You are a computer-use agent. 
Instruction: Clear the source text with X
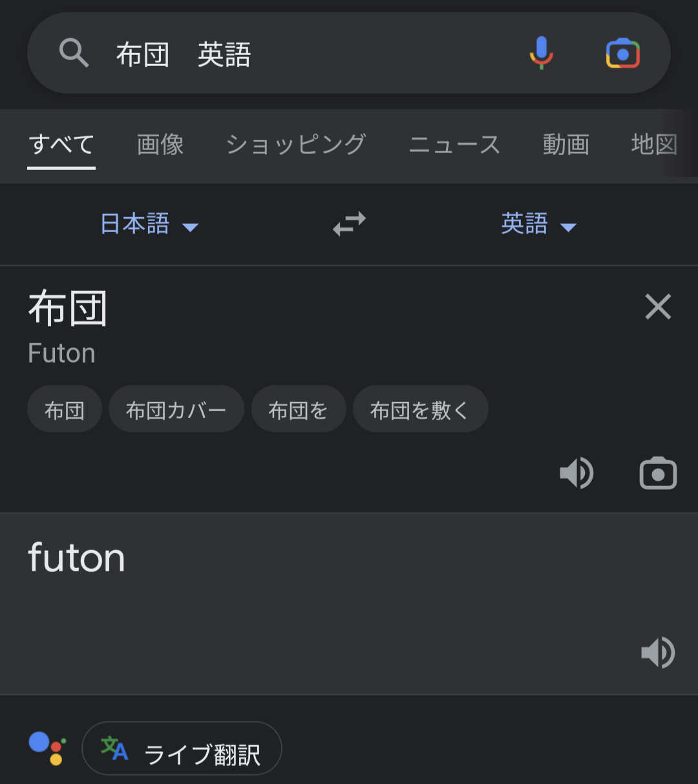(658, 306)
